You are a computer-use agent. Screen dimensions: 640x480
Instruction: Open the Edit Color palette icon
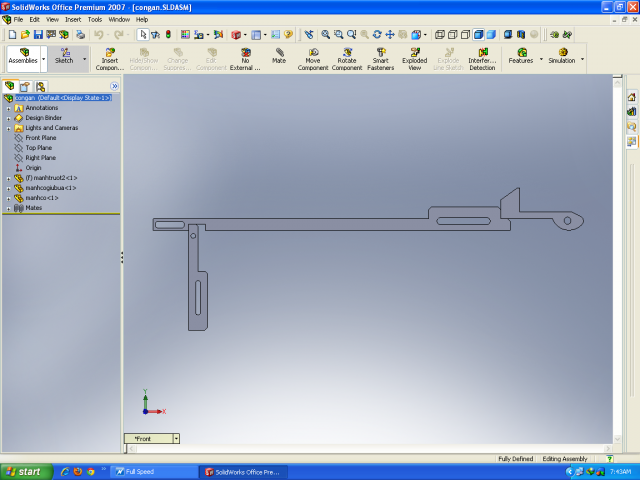[x=185, y=35]
